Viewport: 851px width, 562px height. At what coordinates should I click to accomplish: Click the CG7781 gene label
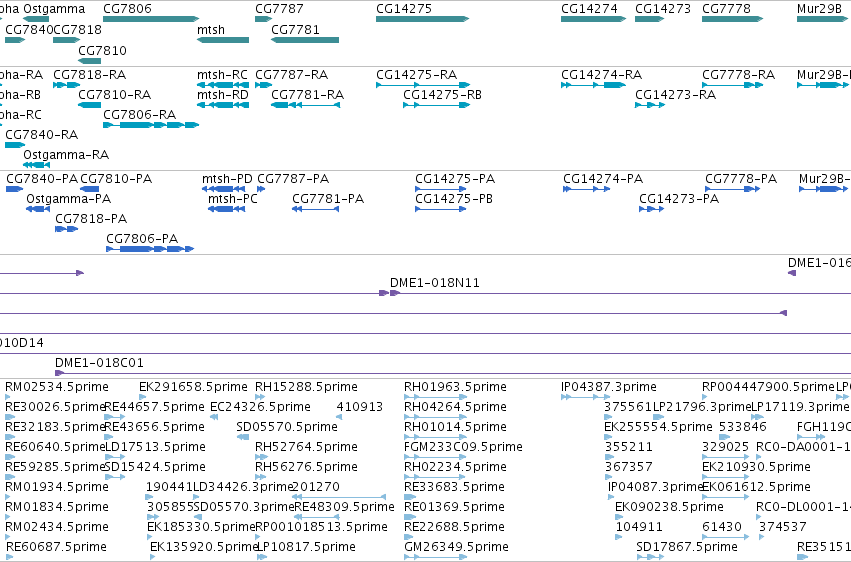pyautogui.click(x=295, y=30)
